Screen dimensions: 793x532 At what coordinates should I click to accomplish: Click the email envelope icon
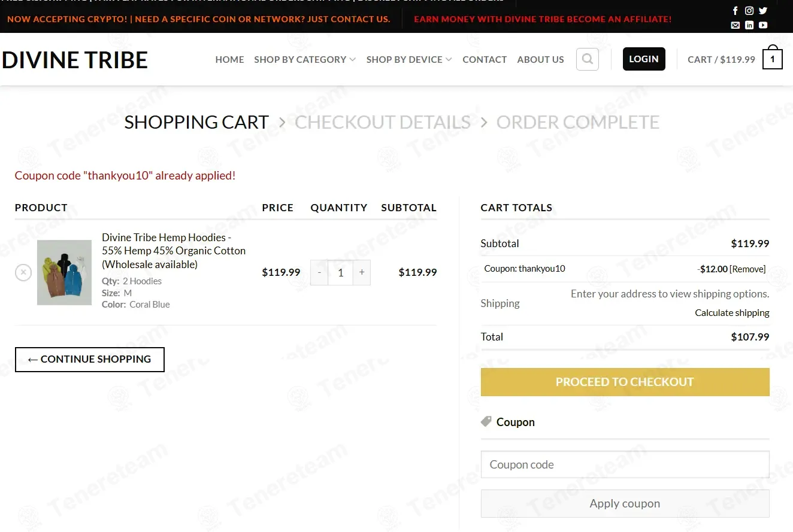click(736, 25)
